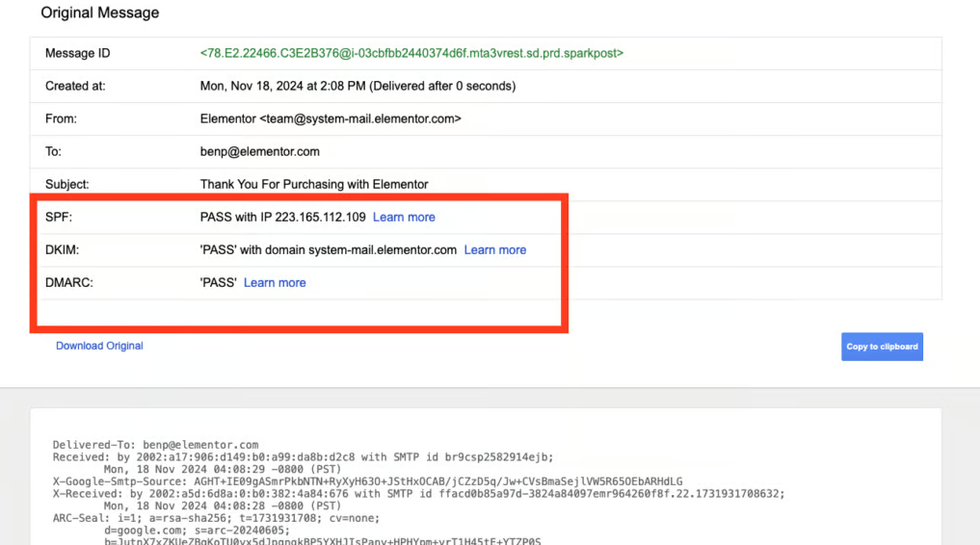Image resolution: width=980 pixels, height=545 pixels.
Task: Click the SPF row Learn more link
Action: coord(404,218)
